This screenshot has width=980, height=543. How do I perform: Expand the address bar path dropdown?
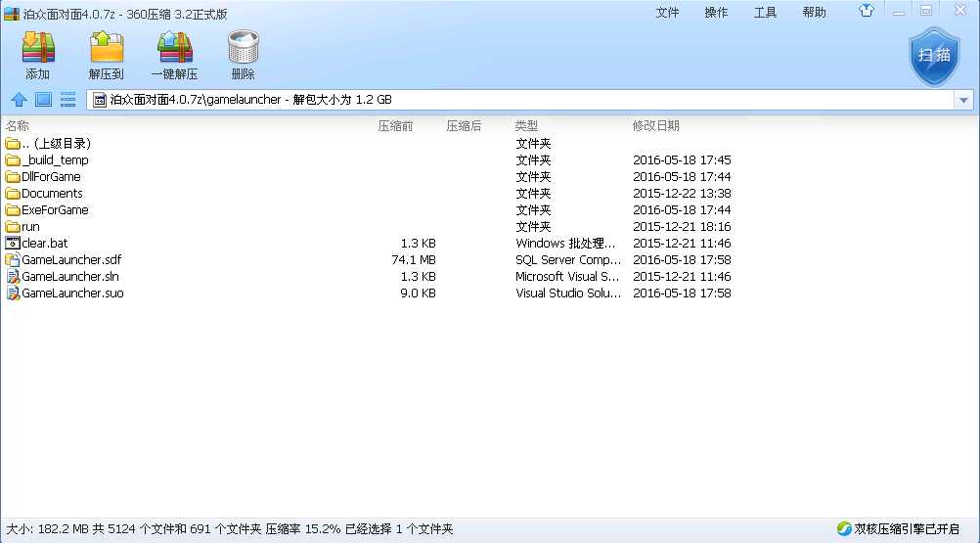[963, 100]
